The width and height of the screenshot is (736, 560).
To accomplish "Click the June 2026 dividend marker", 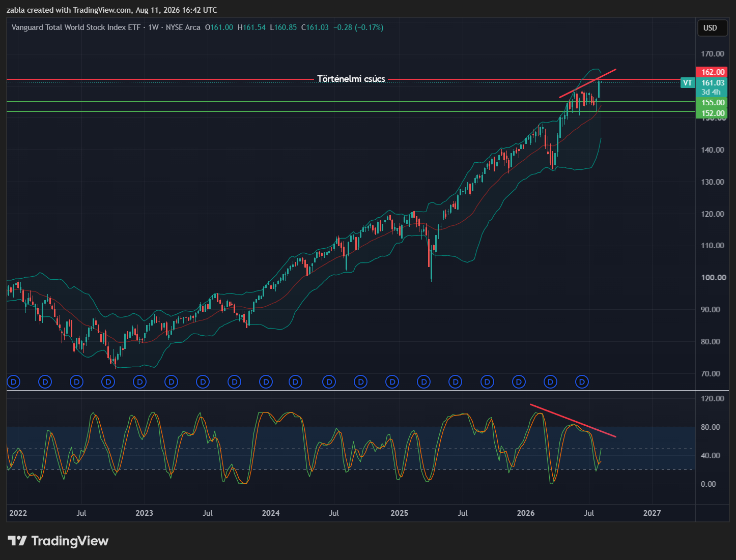I will [x=582, y=381].
